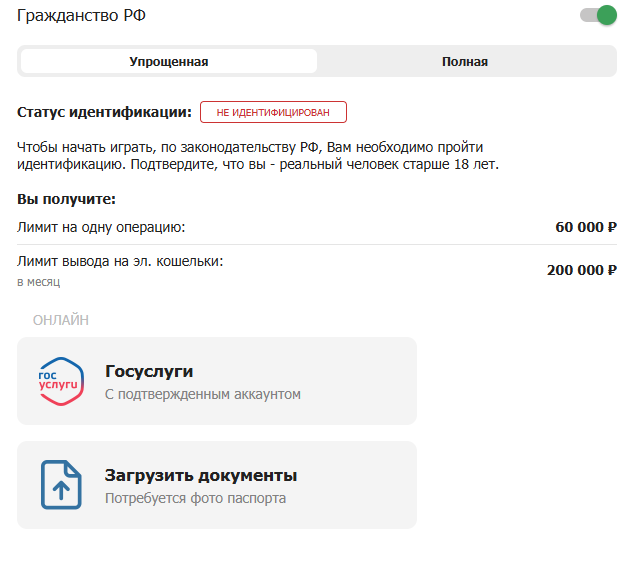Click the ОНЛАЙН section heading

pos(61,320)
